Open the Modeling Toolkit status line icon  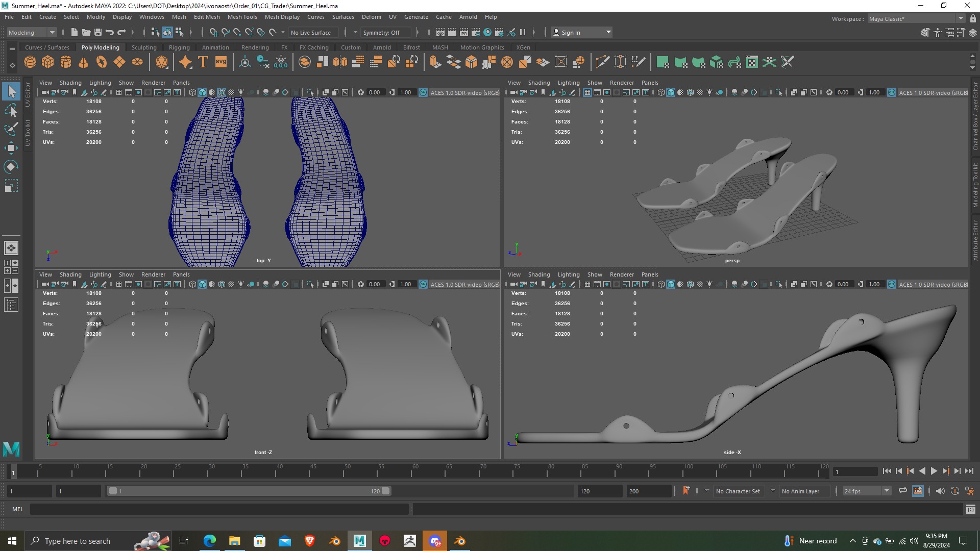coord(925,32)
